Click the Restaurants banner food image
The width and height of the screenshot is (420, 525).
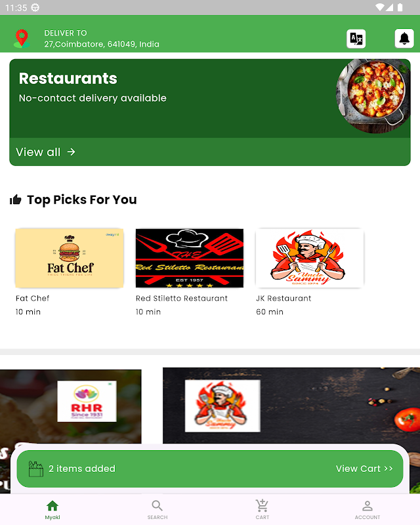[373, 95]
